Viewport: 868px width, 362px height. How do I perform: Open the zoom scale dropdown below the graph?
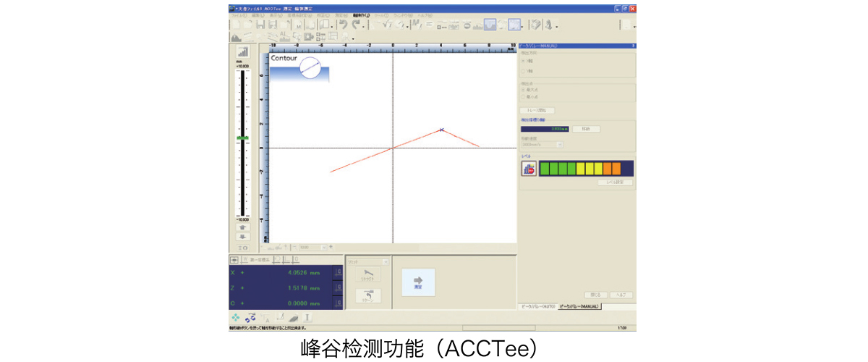click(323, 247)
